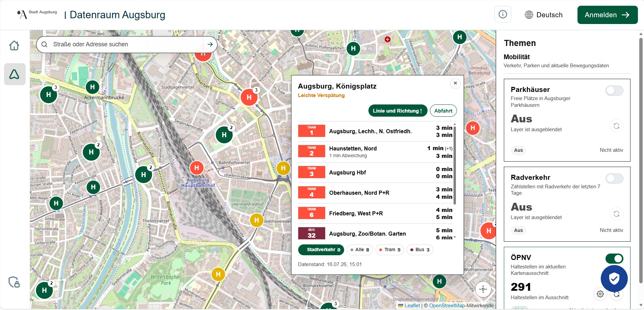Open the OpenStreetMap attribution link
Screen dimensions: 644x310
(447, 306)
